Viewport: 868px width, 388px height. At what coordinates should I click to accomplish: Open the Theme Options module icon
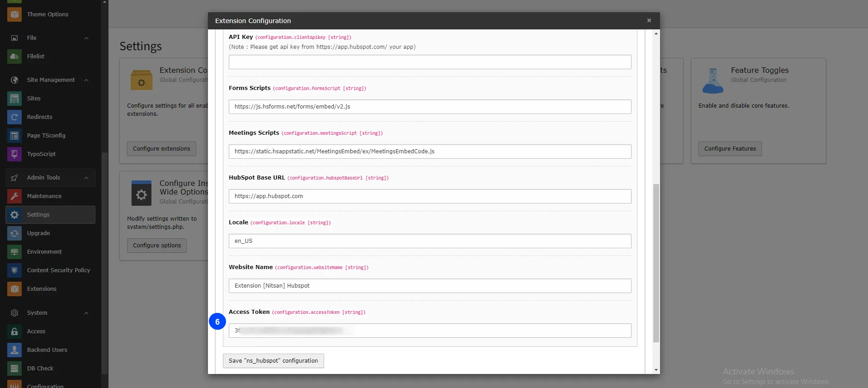(x=14, y=14)
